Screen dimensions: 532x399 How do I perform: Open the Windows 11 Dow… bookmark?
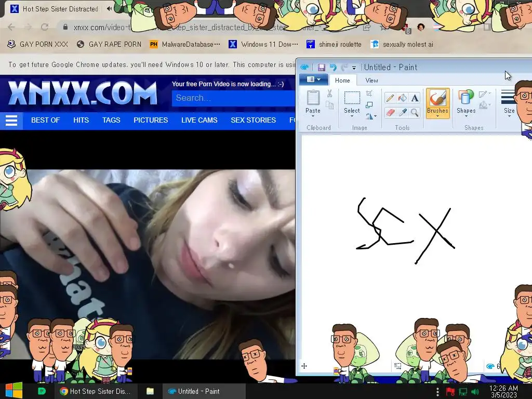[x=263, y=44]
